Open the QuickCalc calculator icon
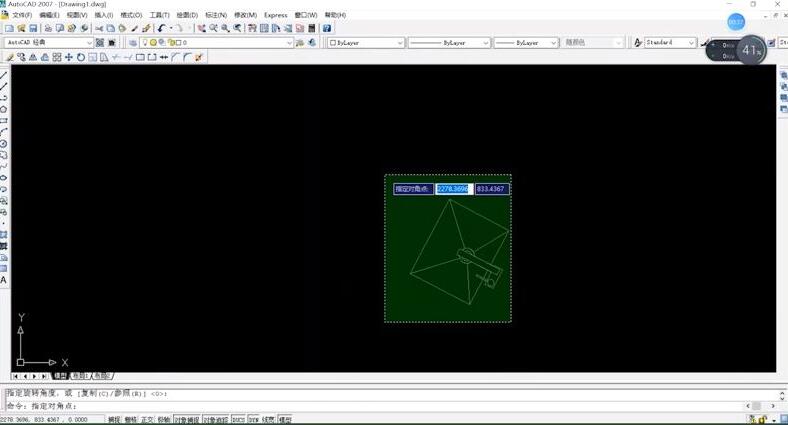Screen dimensions: 788x425 coord(312,29)
